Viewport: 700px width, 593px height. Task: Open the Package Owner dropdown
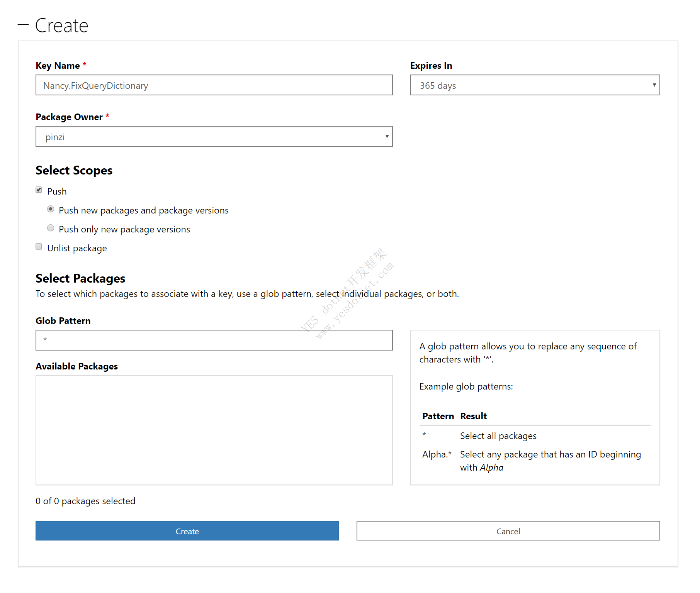coord(214,136)
